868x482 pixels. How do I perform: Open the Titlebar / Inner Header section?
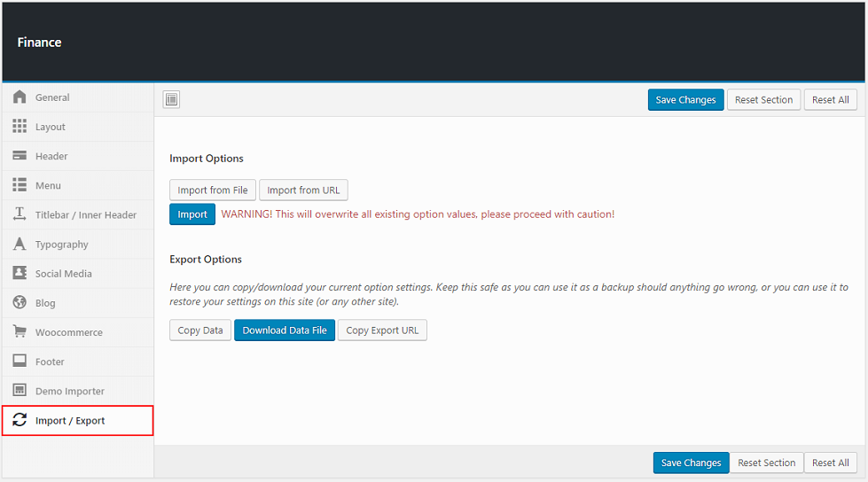(x=86, y=214)
